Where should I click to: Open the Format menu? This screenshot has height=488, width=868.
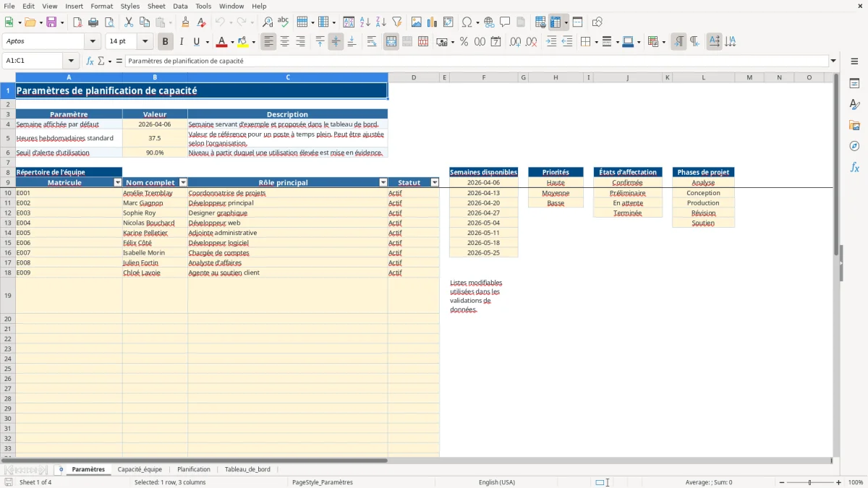tap(101, 6)
